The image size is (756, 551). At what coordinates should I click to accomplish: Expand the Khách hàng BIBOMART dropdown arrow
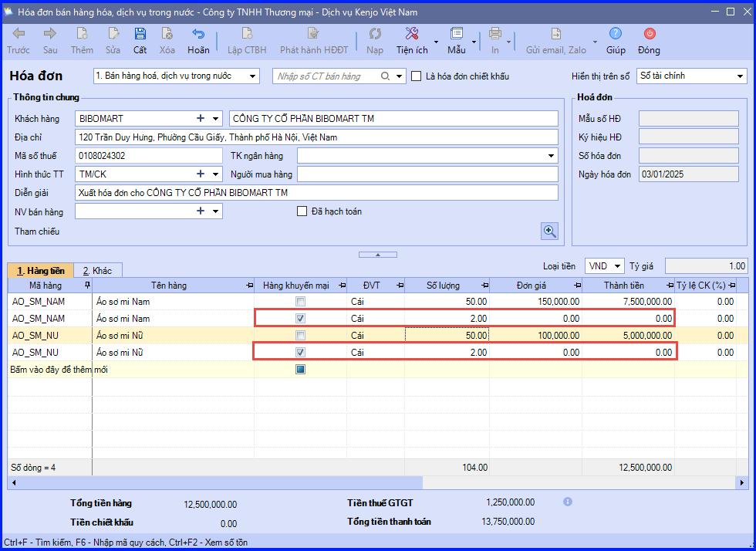215,118
